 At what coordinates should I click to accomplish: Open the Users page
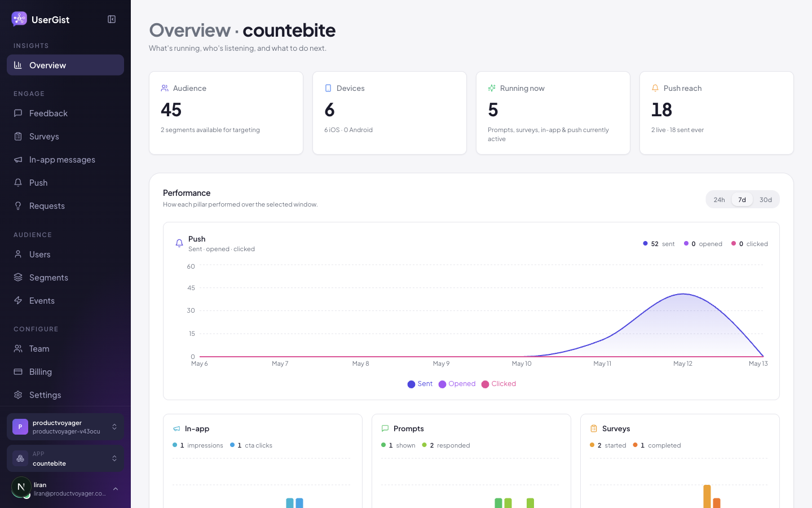coord(65,254)
